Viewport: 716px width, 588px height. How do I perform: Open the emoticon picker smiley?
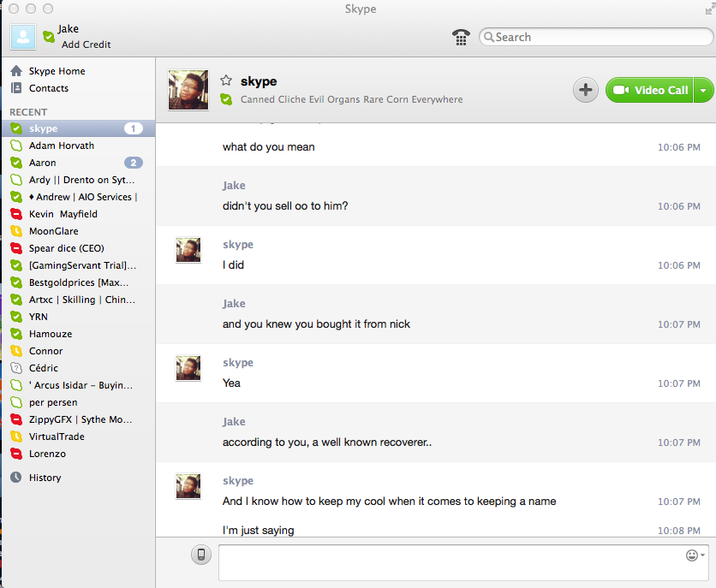[692, 555]
